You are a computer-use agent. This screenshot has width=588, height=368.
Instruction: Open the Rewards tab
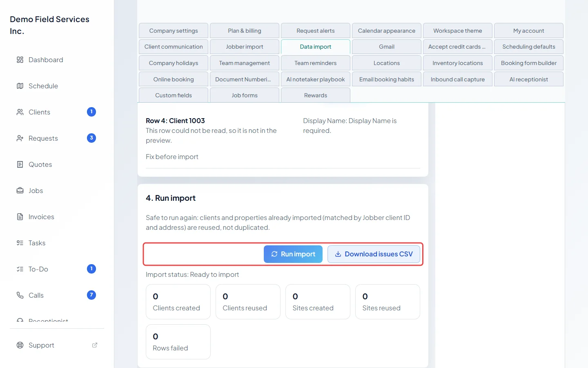(316, 95)
